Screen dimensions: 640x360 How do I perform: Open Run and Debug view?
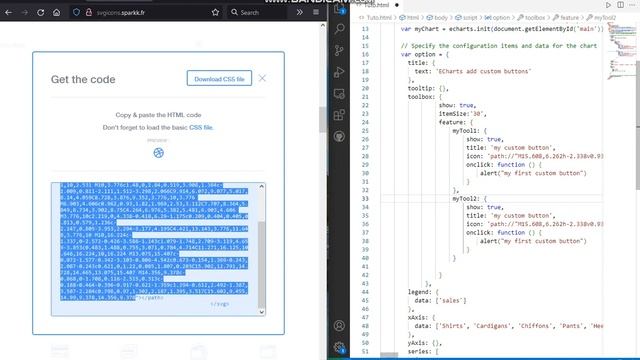click(x=339, y=72)
